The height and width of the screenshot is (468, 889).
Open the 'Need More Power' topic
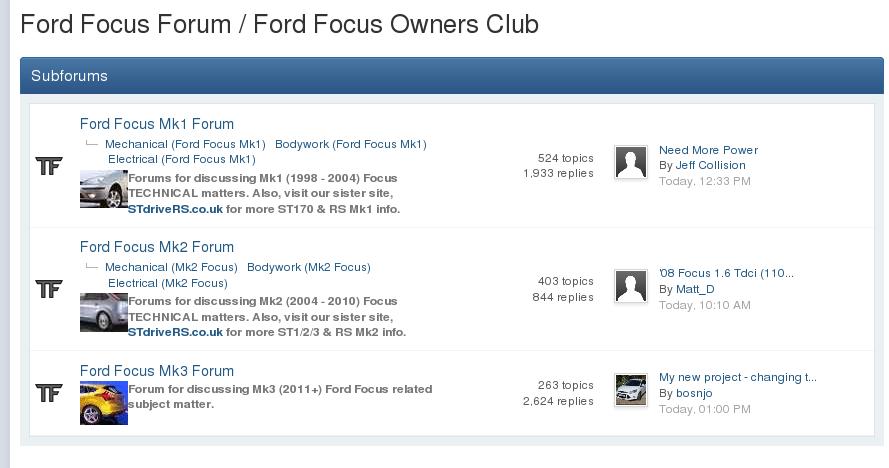(708, 150)
